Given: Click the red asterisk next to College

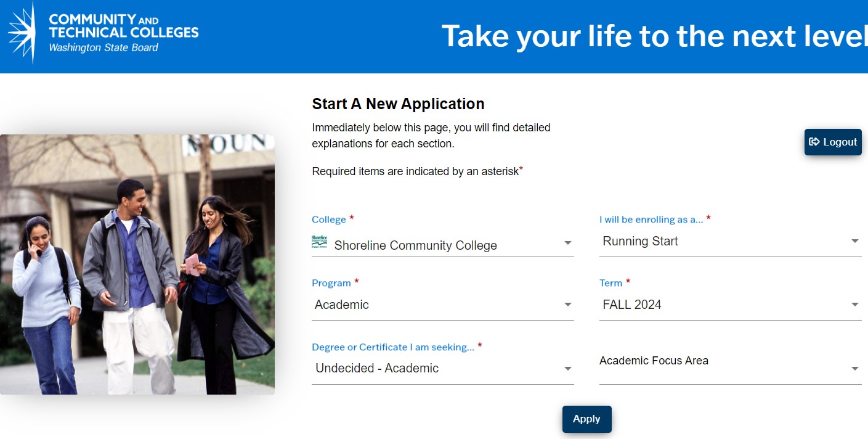Looking at the screenshot, I should click(x=351, y=217).
